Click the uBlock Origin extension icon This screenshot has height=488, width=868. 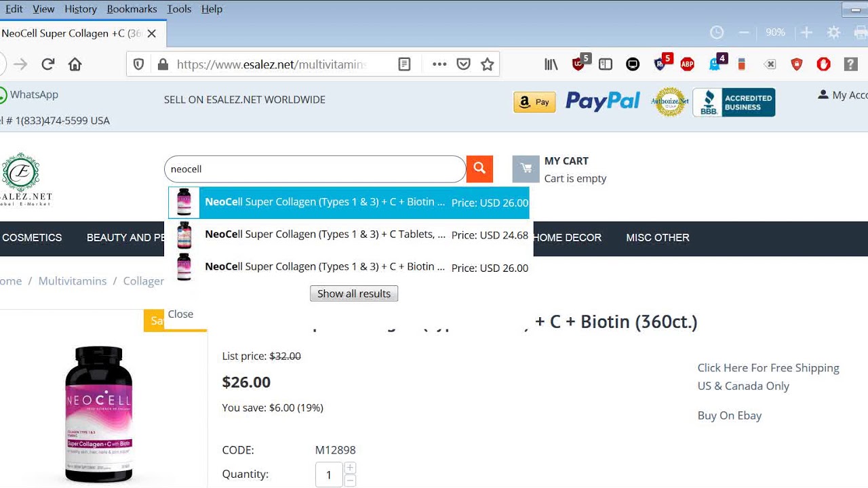coord(580,63)
